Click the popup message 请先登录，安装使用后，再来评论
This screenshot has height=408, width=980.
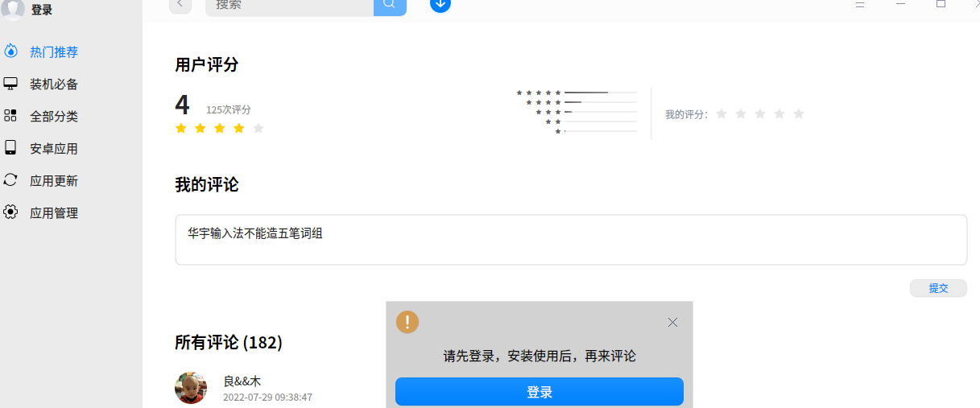click(540, 356)
